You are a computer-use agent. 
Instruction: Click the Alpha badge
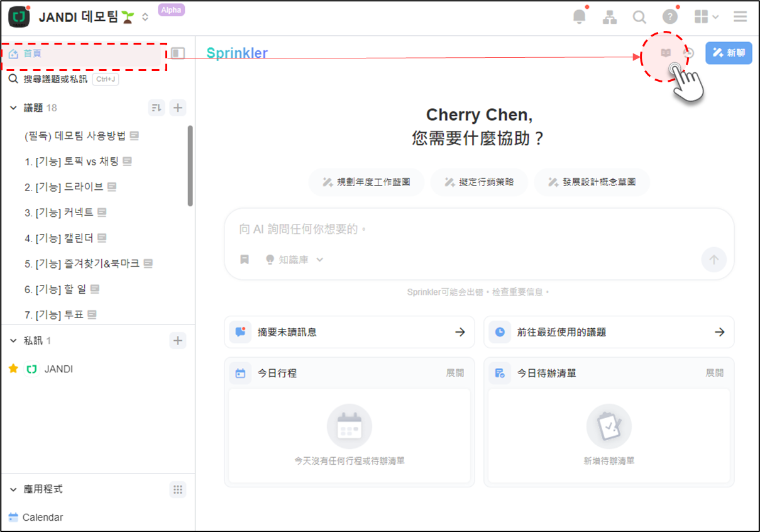(171, 9)
